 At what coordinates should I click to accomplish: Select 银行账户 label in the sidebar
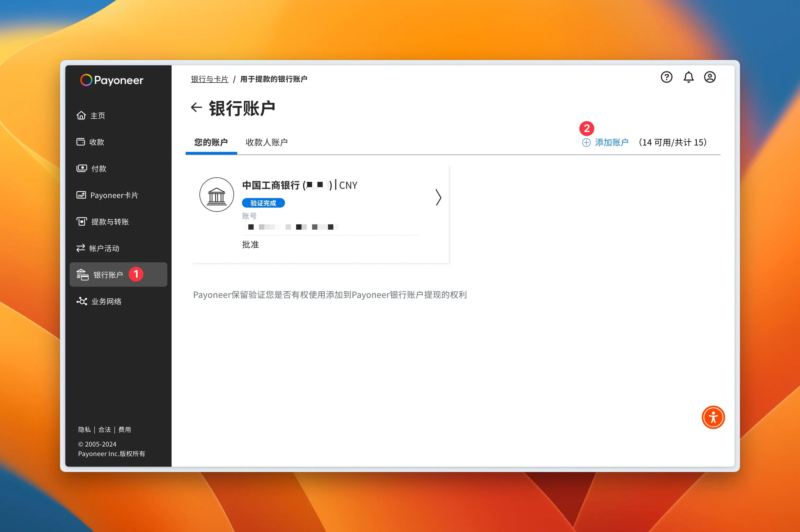[x=108, y=275]
